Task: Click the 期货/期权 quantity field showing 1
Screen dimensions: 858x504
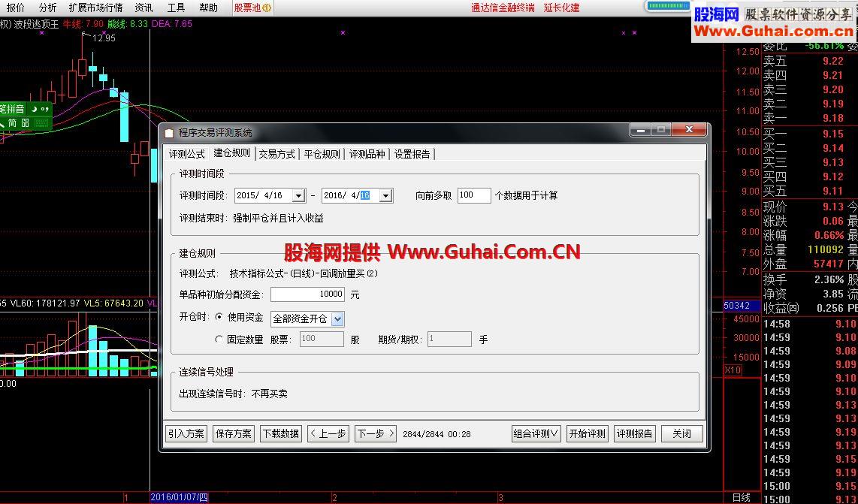Action: pos(449,340)
